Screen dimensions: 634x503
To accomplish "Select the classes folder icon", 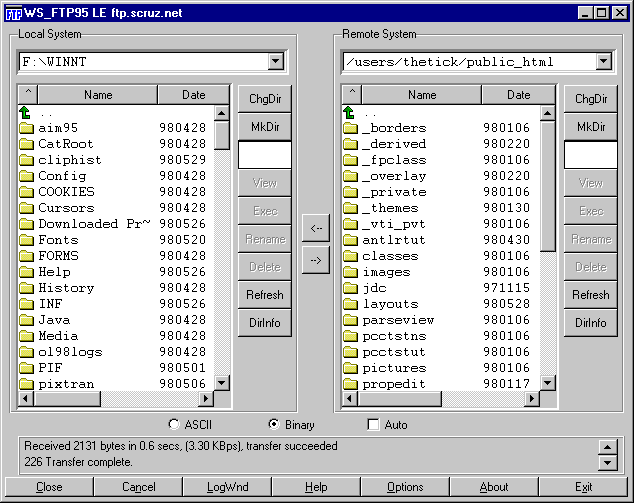I will click(351, 256).
